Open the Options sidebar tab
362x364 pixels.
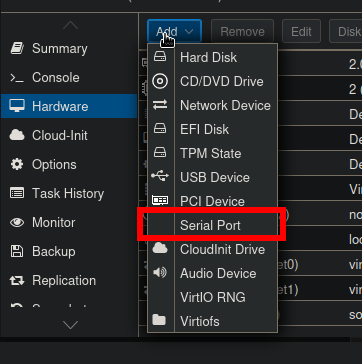coord(69,165)
